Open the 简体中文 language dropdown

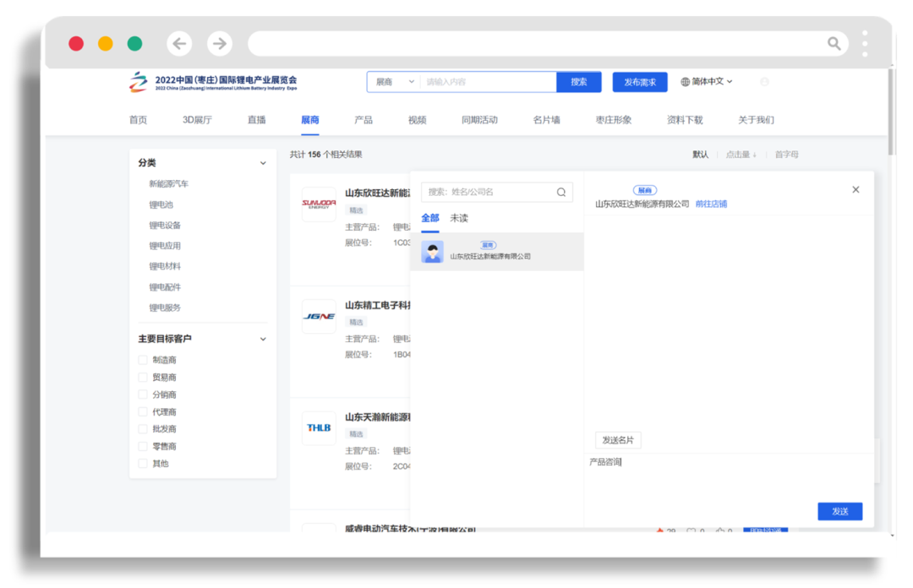pos(707,82)
